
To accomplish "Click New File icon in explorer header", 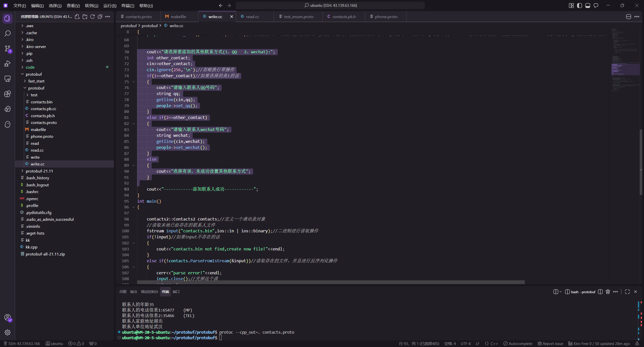I will pyautogui.click(x=77, y=17).
